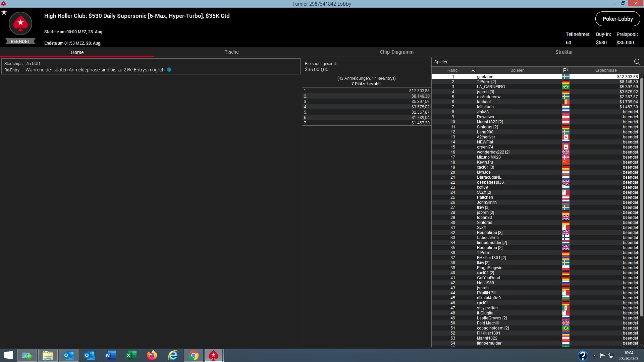Toggle Rang column sort arrow
The image size is (644, 362).
click(473, 71)
